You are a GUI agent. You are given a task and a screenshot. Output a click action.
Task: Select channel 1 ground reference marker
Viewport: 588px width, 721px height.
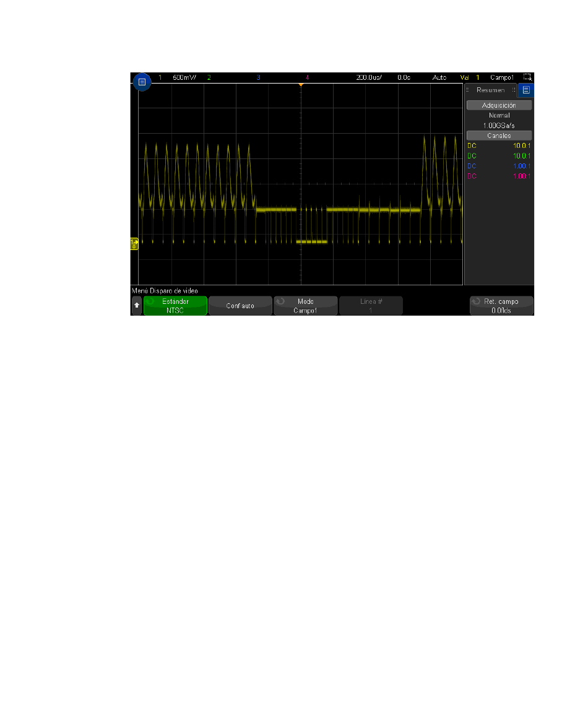click(134, 244)
